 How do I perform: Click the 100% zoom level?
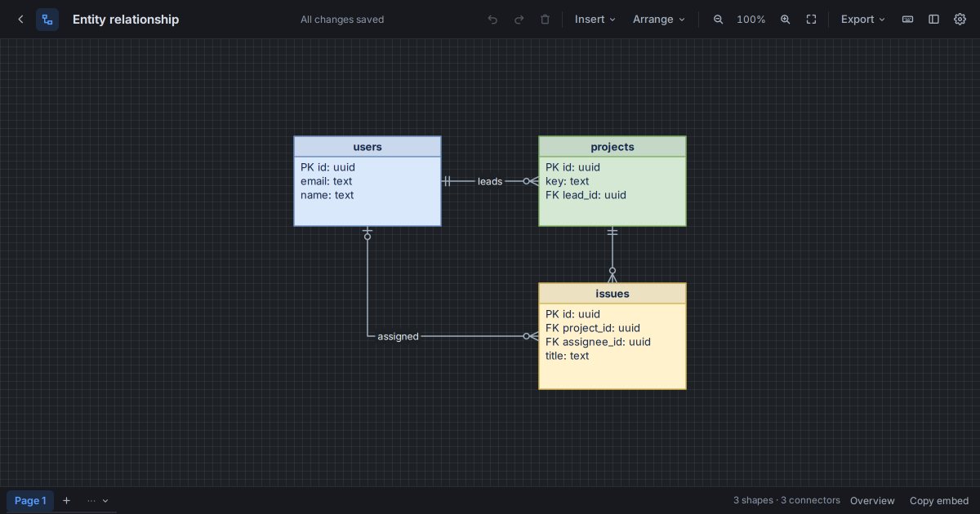(751, 20)
